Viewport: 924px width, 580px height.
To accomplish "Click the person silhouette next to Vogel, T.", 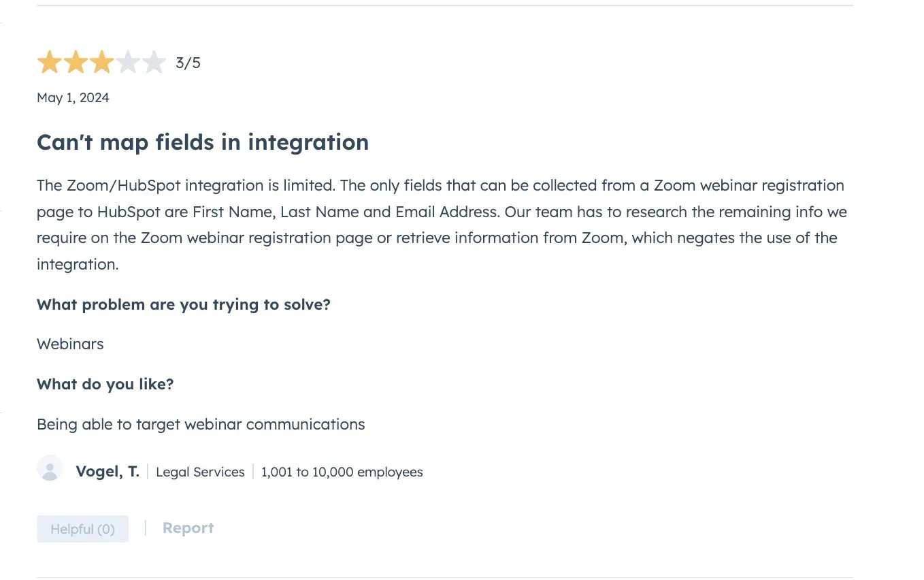I will tap(50, 468).
